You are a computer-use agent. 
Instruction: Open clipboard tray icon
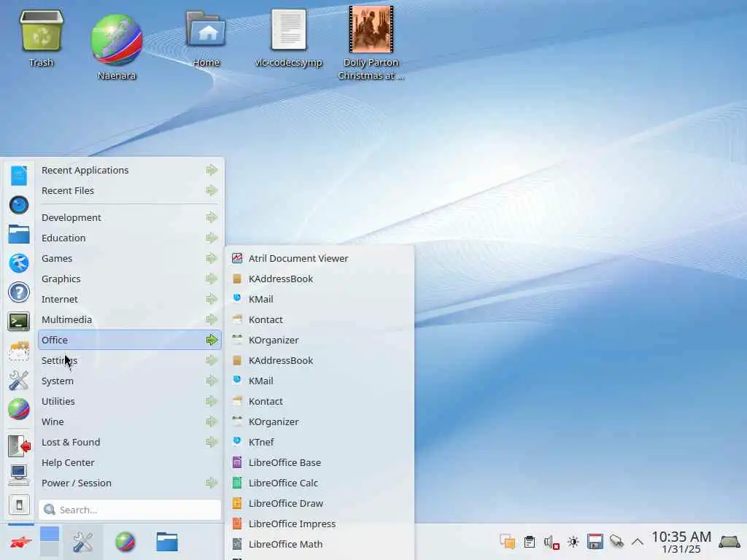[x=530, y=542]
